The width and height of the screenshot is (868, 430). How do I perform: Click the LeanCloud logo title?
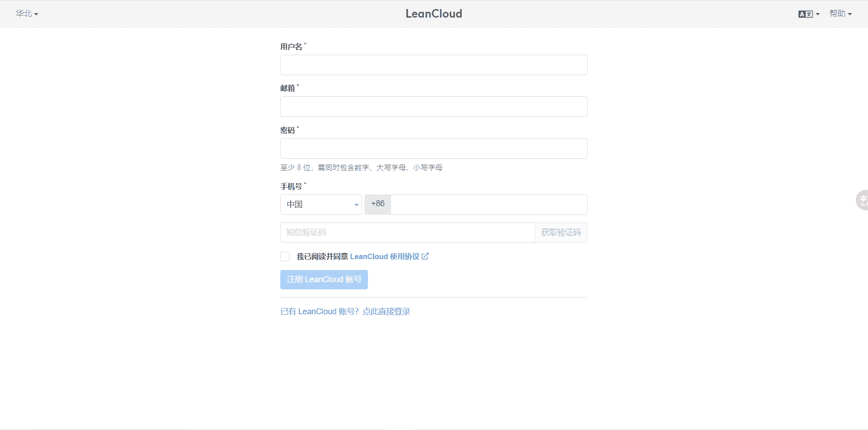pos(434,14)
